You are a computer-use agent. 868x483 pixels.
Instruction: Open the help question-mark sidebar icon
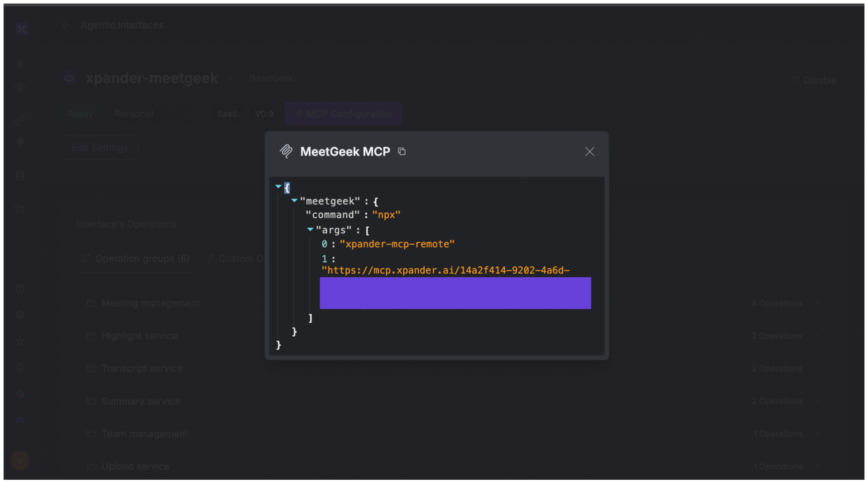coord(20,289)
